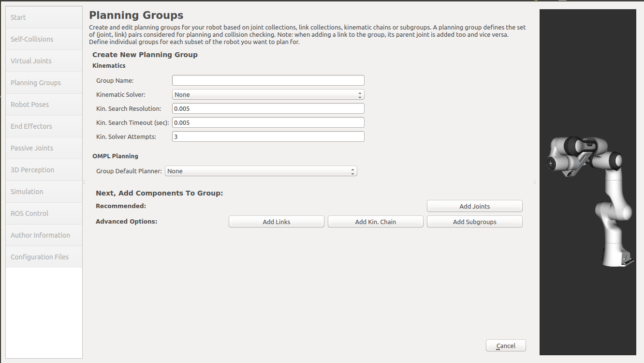The width and height of the screenshot is (644, 363).
Task: Open Passive Joints sidebar item
Action: click(x=44, y=148)
